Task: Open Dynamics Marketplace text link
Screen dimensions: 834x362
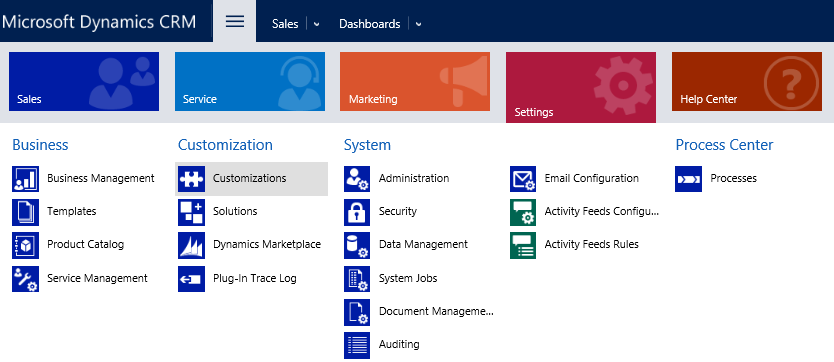Action: (x=267, y=244)
